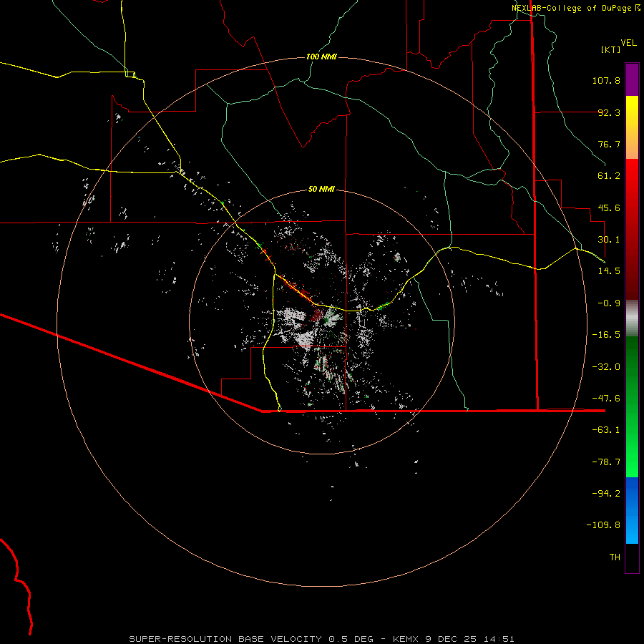Click the 100 NMI range ring label
This screenshot has height=644, width=644.
(x=321, y=57)
